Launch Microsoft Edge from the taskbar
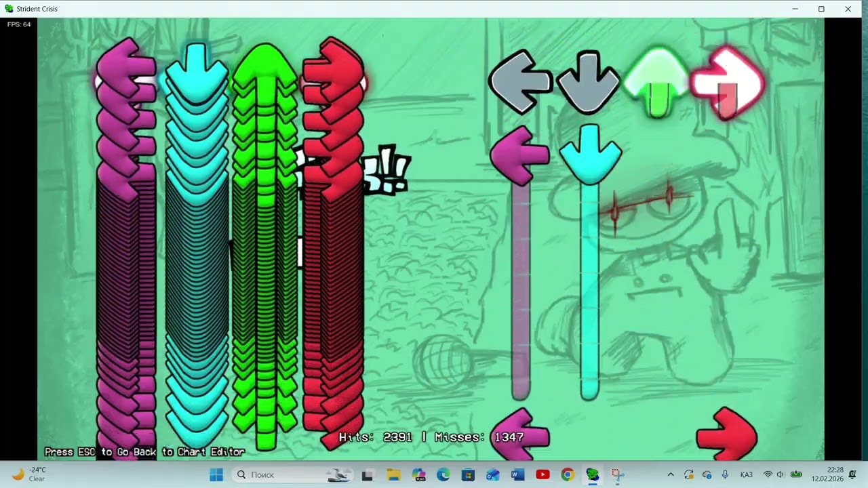The image size is (868, 488). [x=443, y=474]
